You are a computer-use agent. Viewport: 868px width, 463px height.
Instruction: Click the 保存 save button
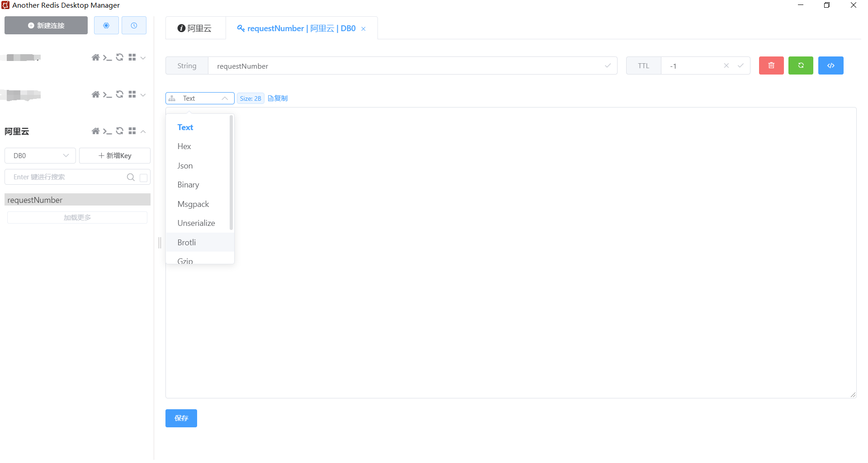click(181, 418)
